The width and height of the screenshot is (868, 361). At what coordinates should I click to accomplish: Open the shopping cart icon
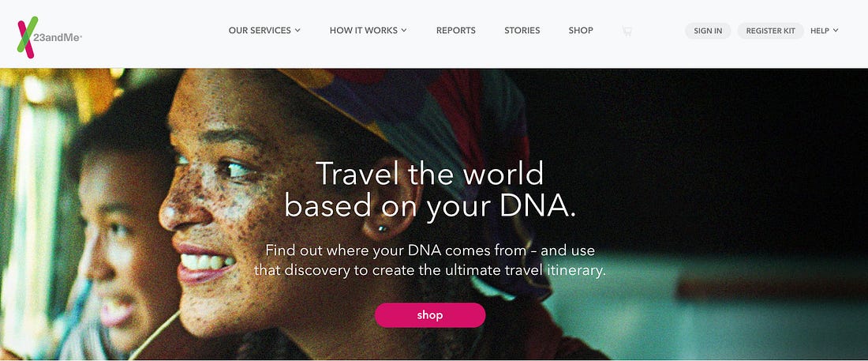click(x=627, y=31)
